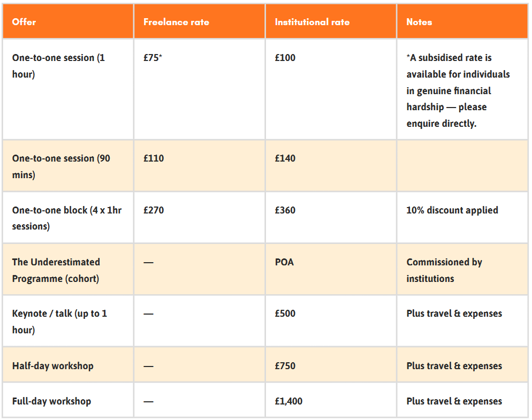Select the One-to-one block offer text
The image size is (532, 420).
(x=66, y=218)
